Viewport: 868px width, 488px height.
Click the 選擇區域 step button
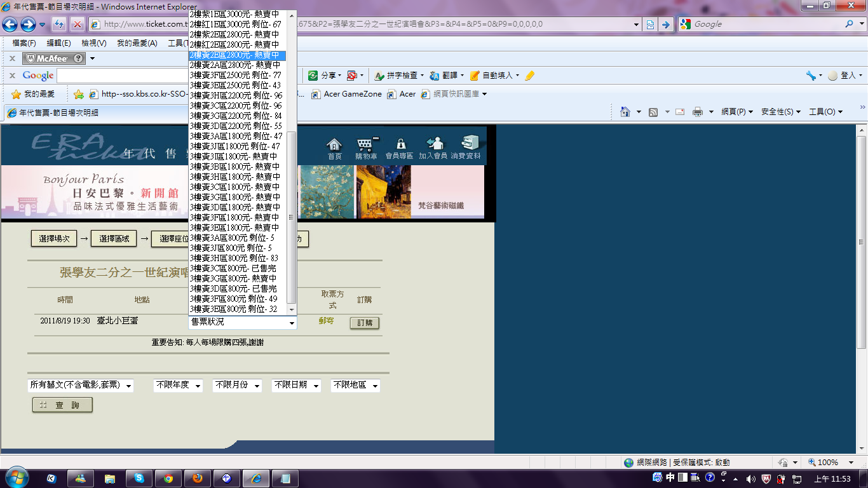point(114,239)
